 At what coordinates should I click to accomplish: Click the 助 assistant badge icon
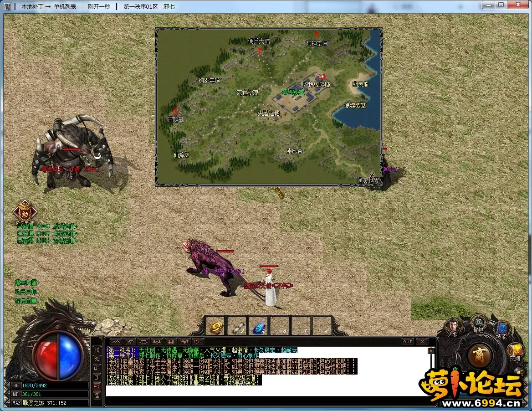25,212
